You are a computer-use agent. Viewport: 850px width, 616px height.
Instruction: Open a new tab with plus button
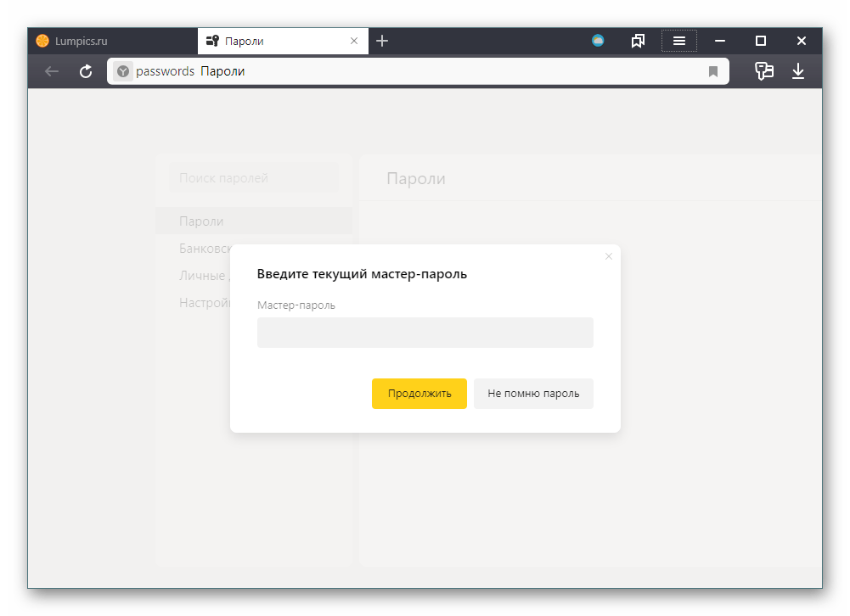pyautogui.click(x=382, y=41)
